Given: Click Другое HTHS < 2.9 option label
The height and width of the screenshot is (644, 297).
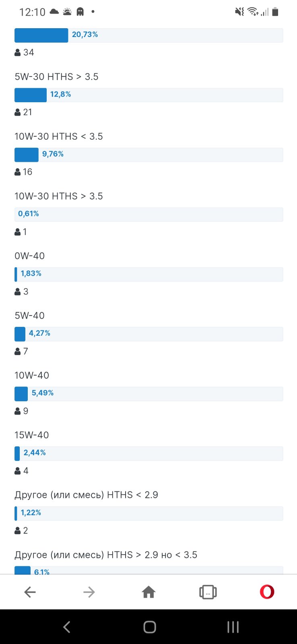Looking at the screenshot, I should click(86, 495).
